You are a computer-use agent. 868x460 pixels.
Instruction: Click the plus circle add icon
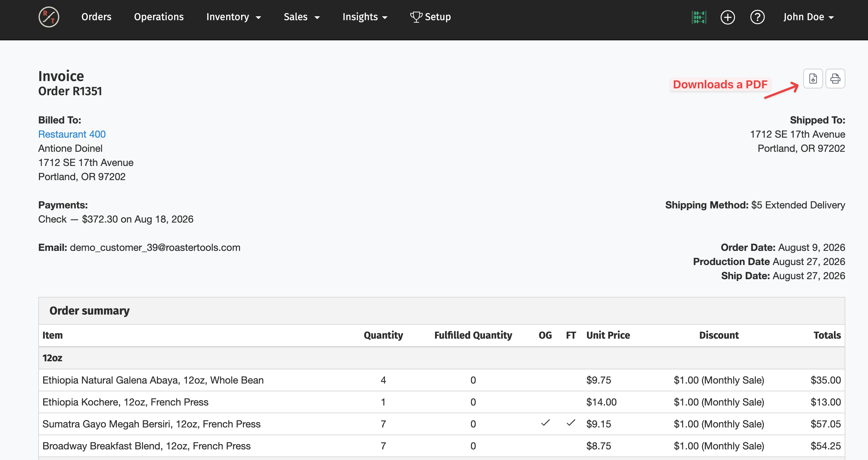pyautogui.click(x=728, y=17)
